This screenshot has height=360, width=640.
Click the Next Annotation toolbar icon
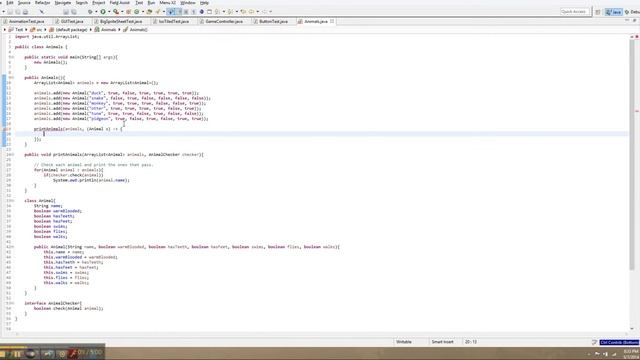tap(217, 12)
